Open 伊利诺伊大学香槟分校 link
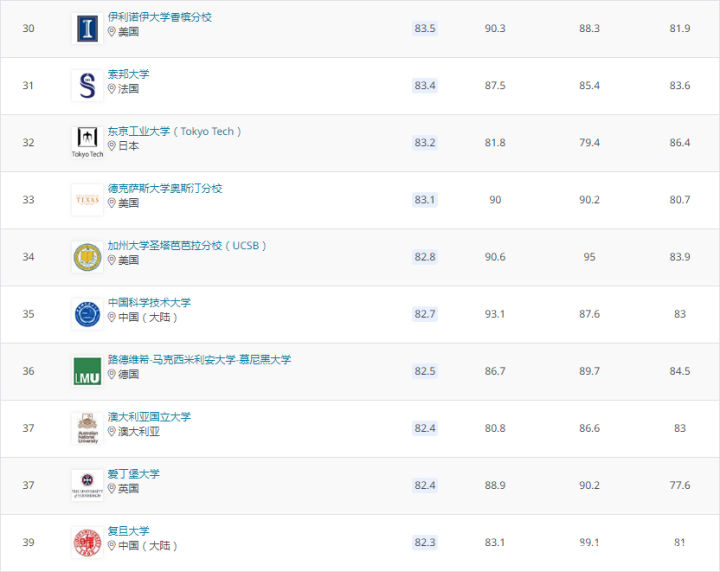 click(x=159, y=17)
